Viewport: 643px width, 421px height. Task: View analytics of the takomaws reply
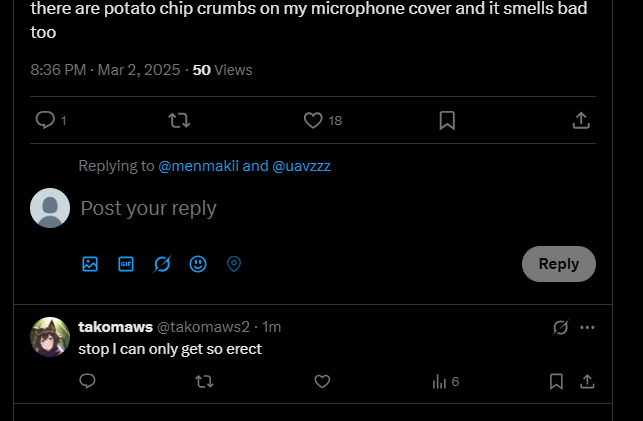tap(445, 381)
